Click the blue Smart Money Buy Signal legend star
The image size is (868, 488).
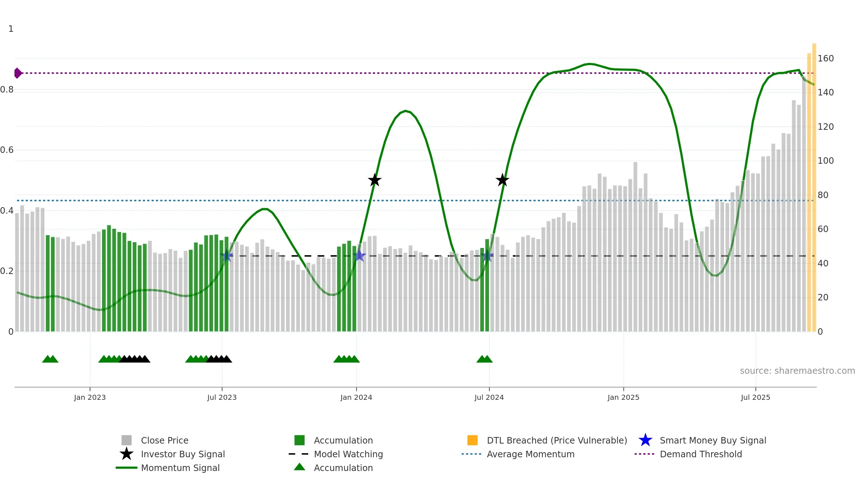[x=646, y=440]
